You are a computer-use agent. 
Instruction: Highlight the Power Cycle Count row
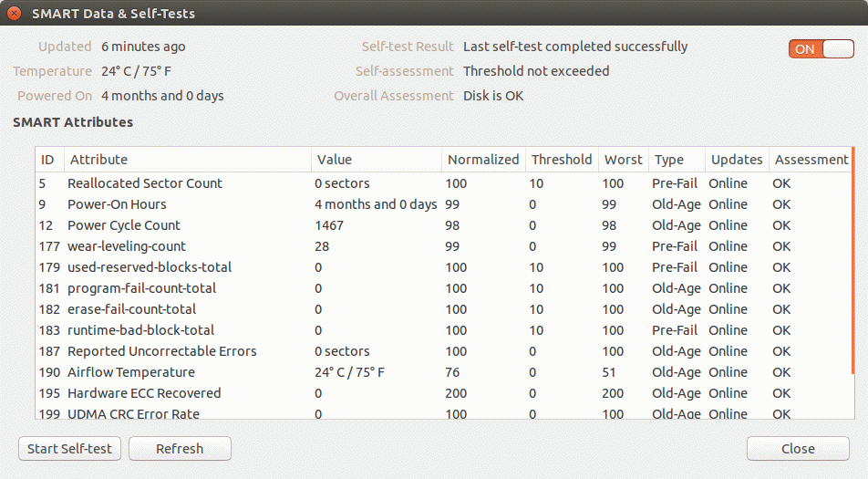124,225
